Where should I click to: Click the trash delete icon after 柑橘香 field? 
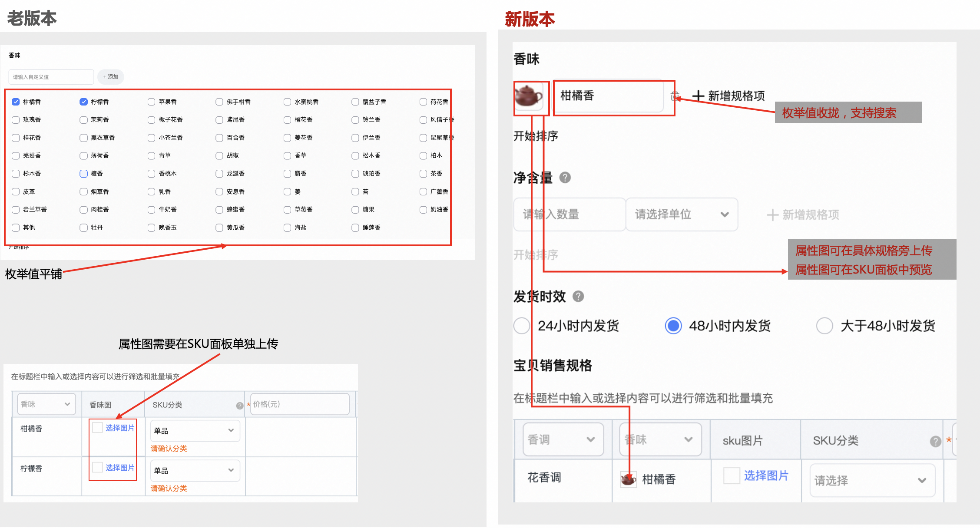(675, 96)
